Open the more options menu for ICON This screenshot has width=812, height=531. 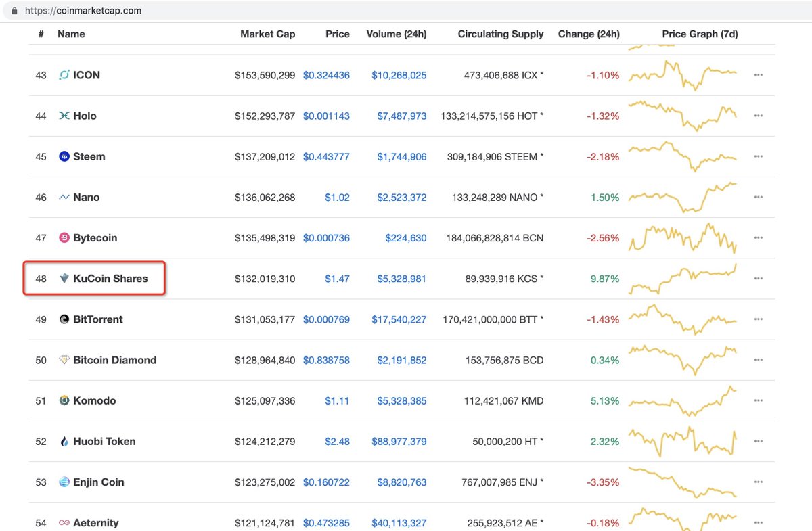(758, 75)
